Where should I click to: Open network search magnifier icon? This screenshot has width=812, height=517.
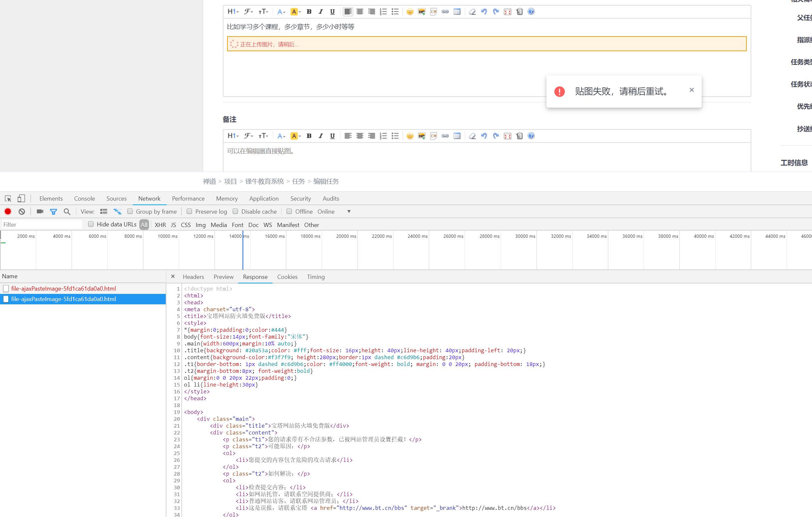pos(67,212)
